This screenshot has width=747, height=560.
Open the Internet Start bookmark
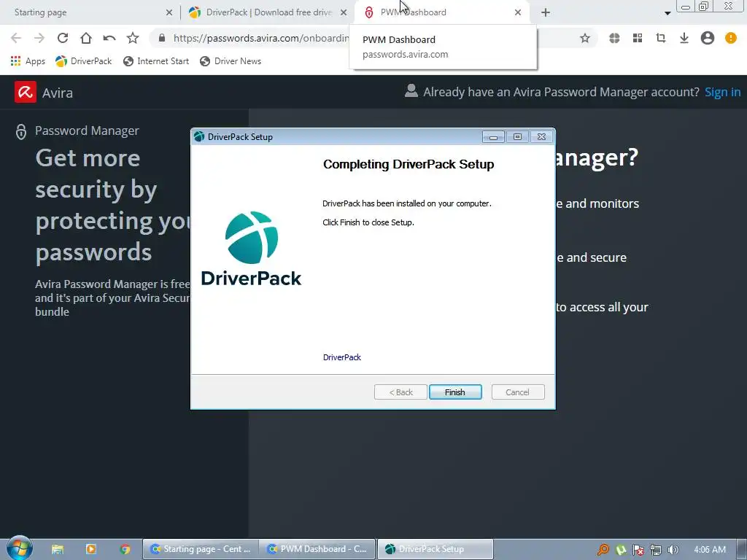[x=156, y=61]
